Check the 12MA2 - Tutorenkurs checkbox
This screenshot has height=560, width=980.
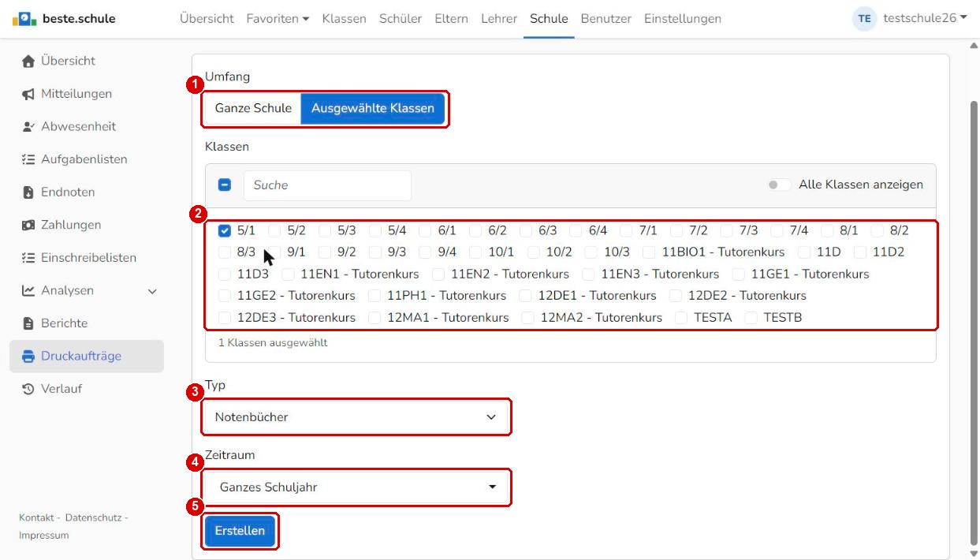coord(528,318)
